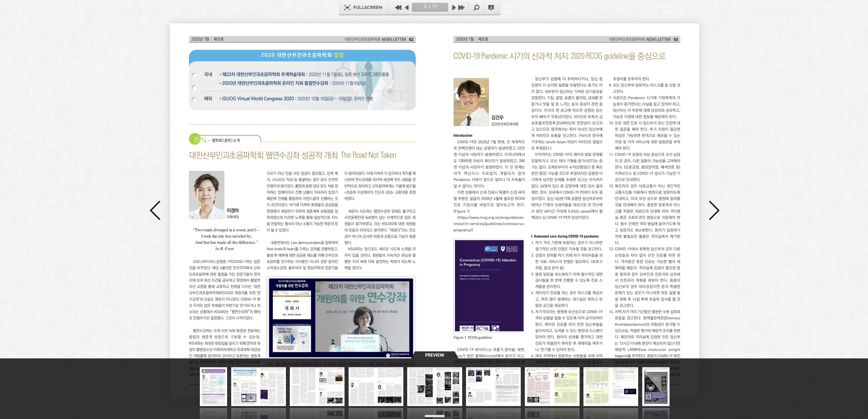
Task: Click the '웹학회(춘계) 소개' section label
Action: pos(226,140)
